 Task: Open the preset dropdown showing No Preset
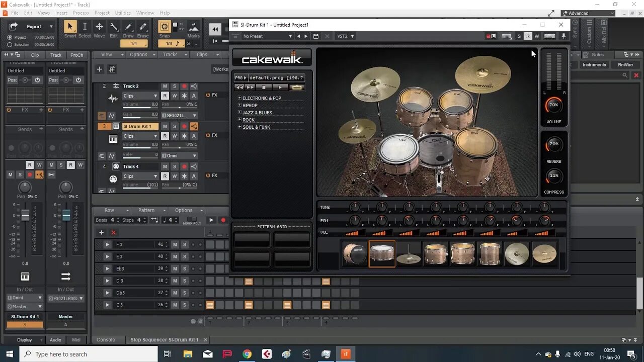pos(267,36)
